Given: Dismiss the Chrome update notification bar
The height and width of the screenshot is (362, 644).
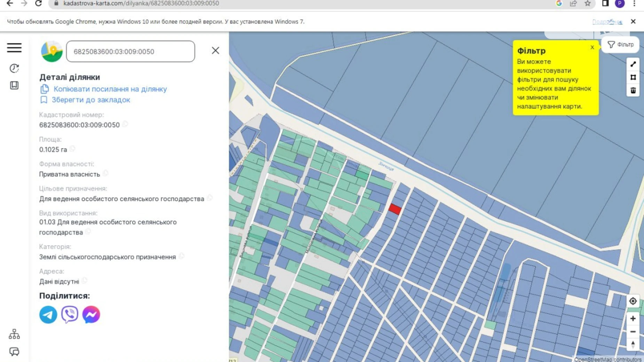Looking at the screenshot, I should pyautogui.click(x=633, y=22).
